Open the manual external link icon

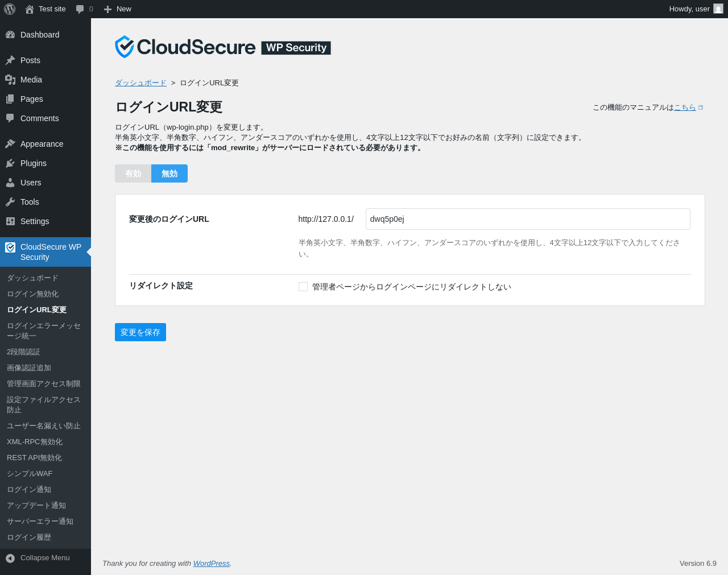point(701,107)
